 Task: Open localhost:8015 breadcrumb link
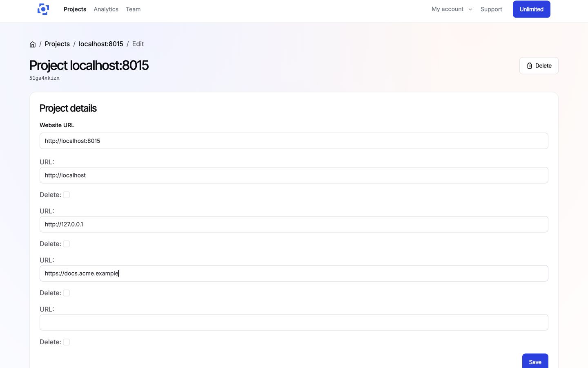101,44
